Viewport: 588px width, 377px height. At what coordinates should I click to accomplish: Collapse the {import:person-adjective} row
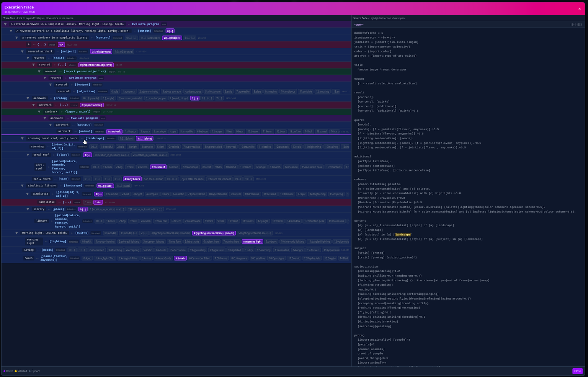click(39, 72)
